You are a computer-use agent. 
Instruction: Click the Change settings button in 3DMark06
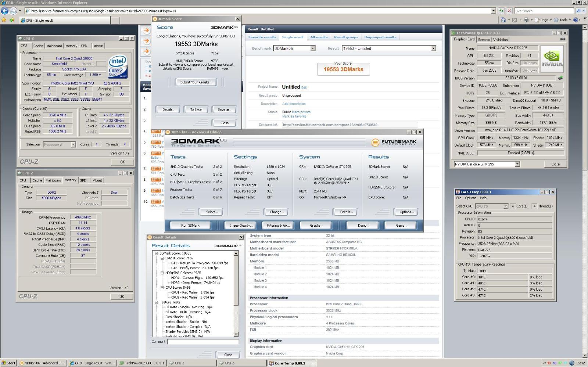277,212
